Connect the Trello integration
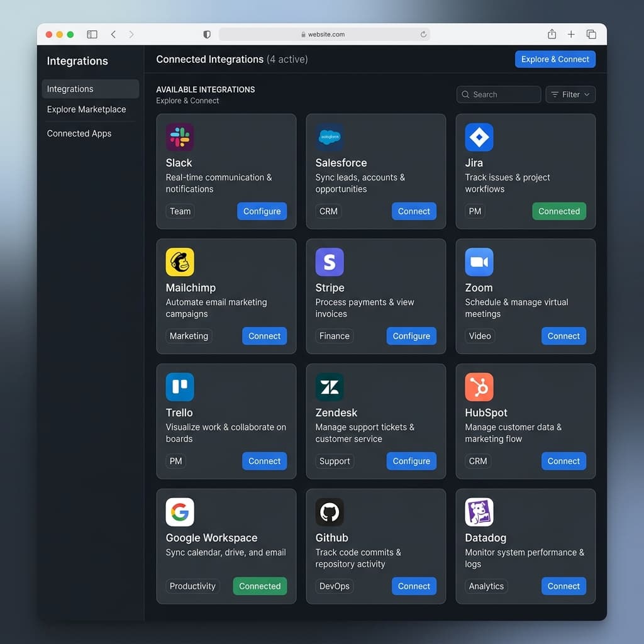Image resolution: width=644 pixels, height=644 pixels. (x=265, y=461)
